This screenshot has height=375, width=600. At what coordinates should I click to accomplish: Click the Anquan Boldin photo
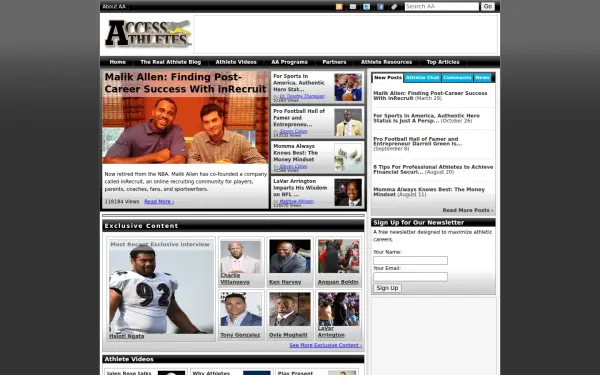click(x=339, y=256)
